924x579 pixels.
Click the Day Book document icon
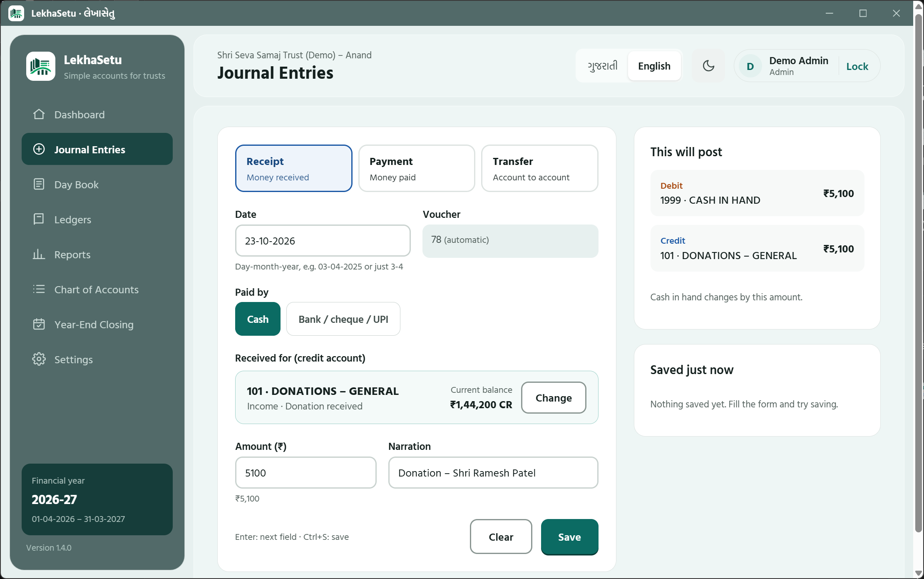[39, 184]
